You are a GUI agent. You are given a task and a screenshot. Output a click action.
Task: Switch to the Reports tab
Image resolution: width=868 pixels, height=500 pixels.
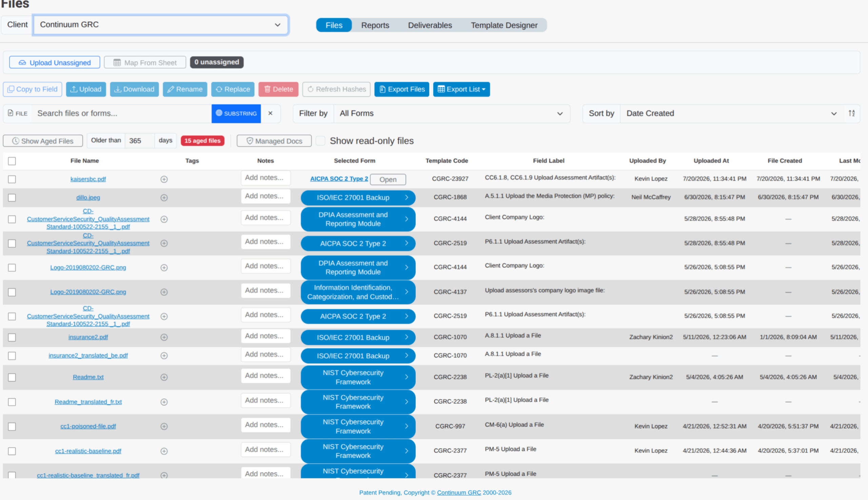tap(375, 25)
